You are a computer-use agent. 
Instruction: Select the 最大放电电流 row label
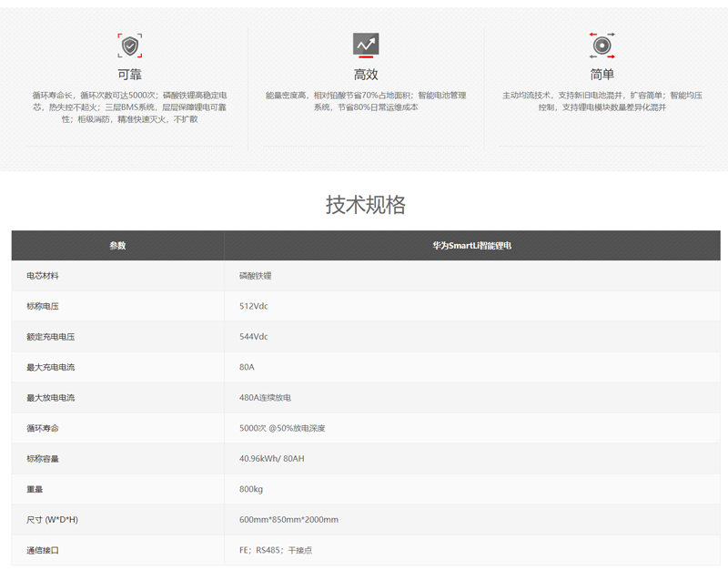(51, 398)
